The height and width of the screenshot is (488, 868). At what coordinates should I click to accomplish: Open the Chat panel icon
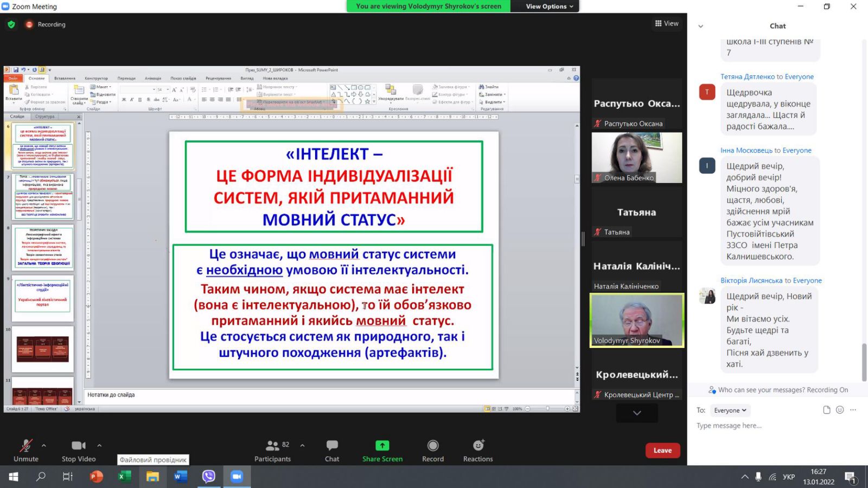coord(332,446)
